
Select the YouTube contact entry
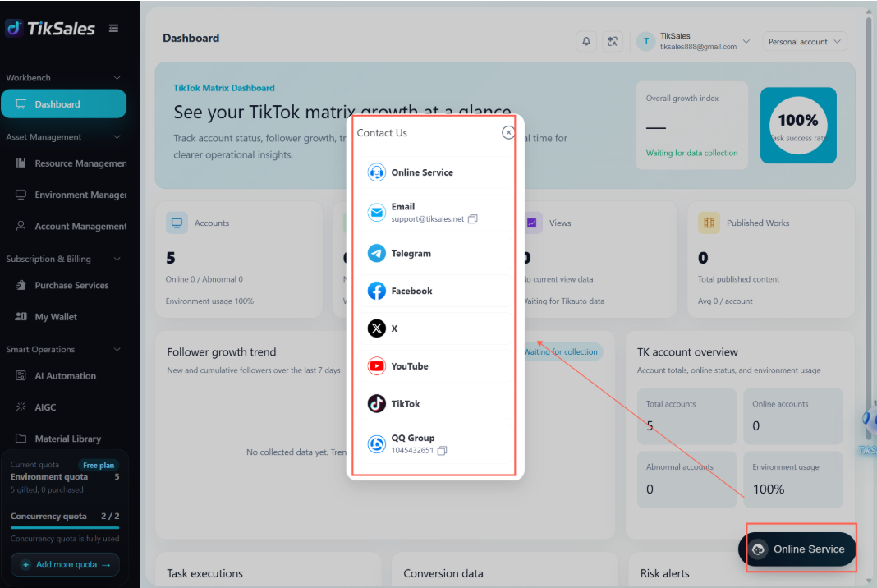[x=434, y=366]
